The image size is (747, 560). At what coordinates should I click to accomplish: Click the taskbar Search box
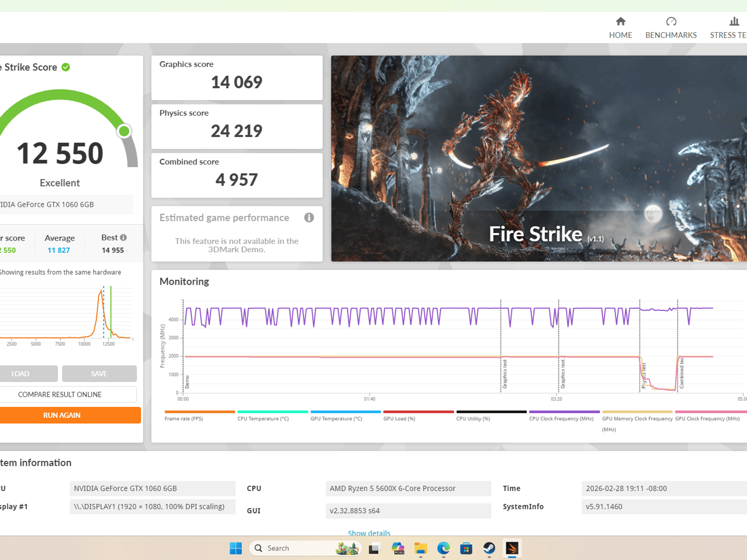305,548
